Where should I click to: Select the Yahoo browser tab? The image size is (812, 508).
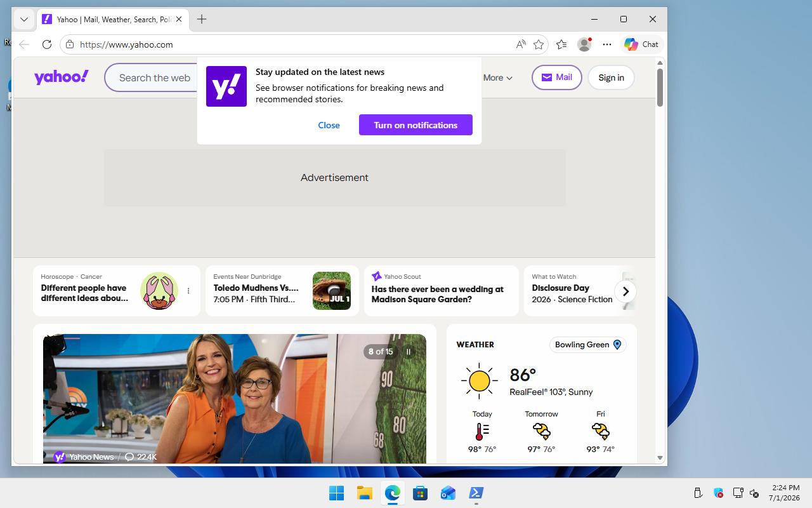pyautogui.click(x=112, y=19)
